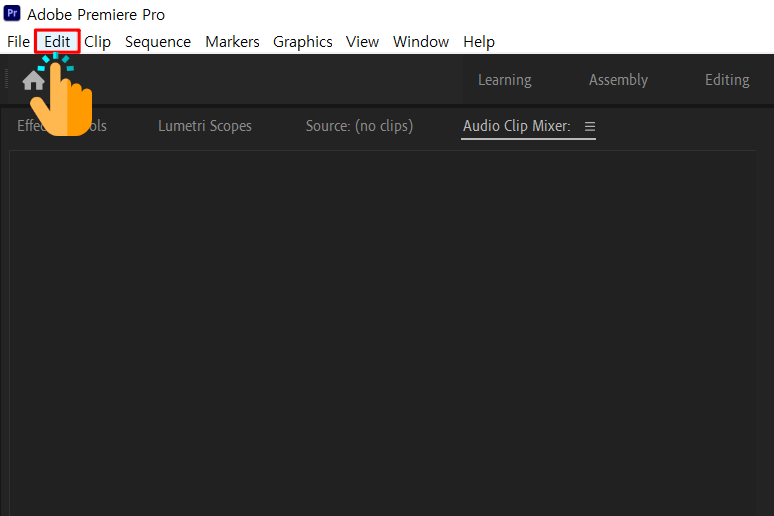Select the Lumetri Scopes panel tab
Screen dimensions: 774x516
click(x=205, y=126)
